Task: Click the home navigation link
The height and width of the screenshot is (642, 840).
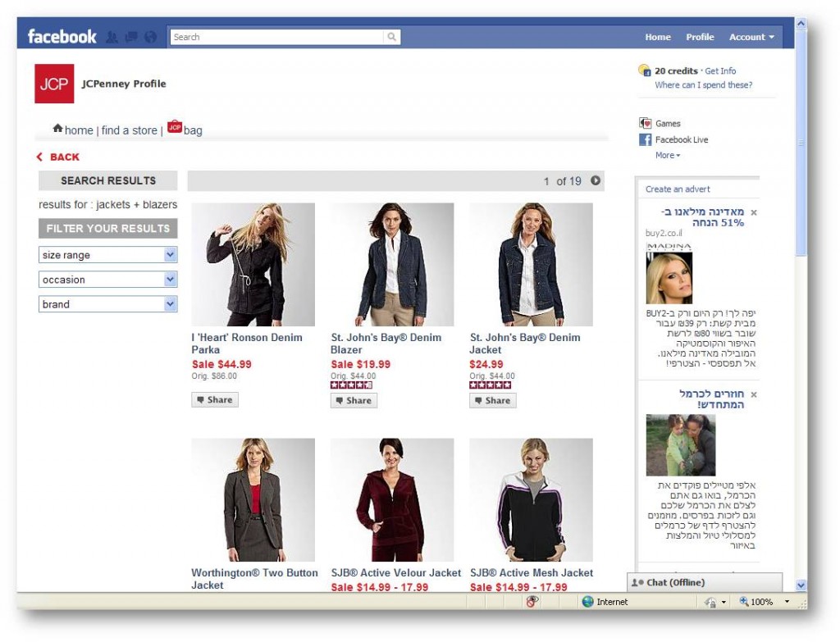Action: point(79,130)
